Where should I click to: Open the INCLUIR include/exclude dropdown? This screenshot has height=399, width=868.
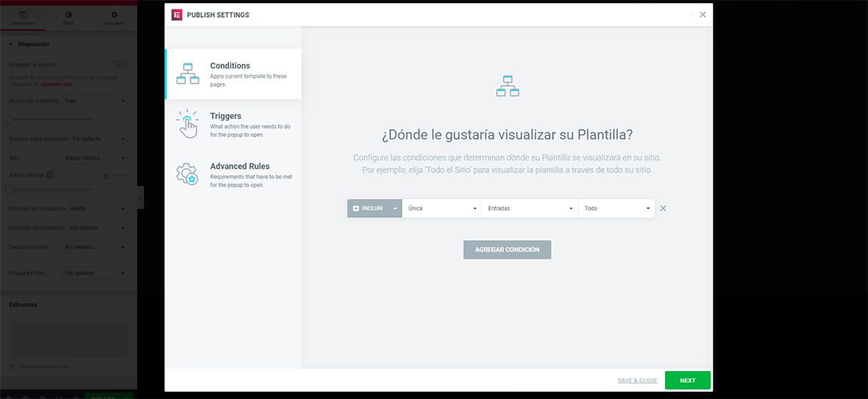[374, 208]
